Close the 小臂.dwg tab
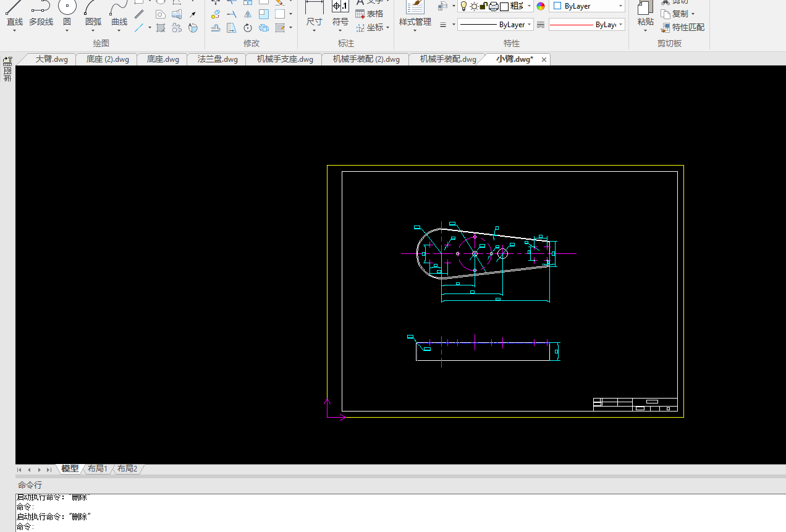This screenshot has height=532, width=786. tap(544, 59)
